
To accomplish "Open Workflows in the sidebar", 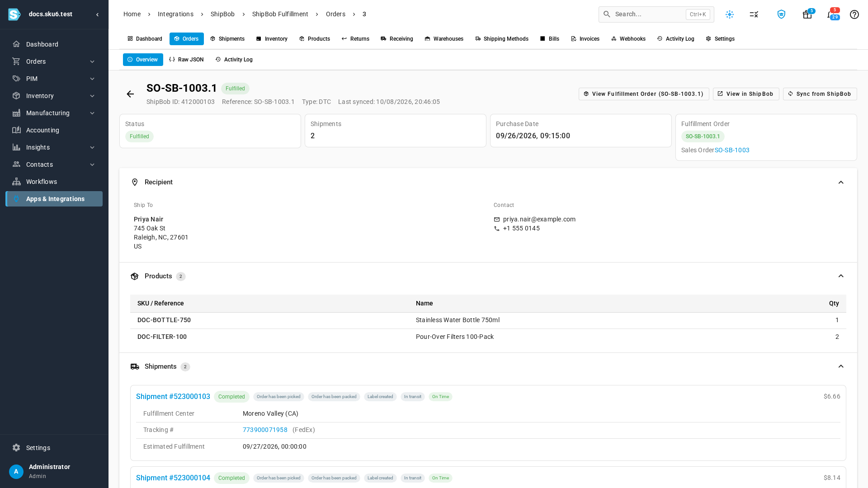I will coord(54,182).
